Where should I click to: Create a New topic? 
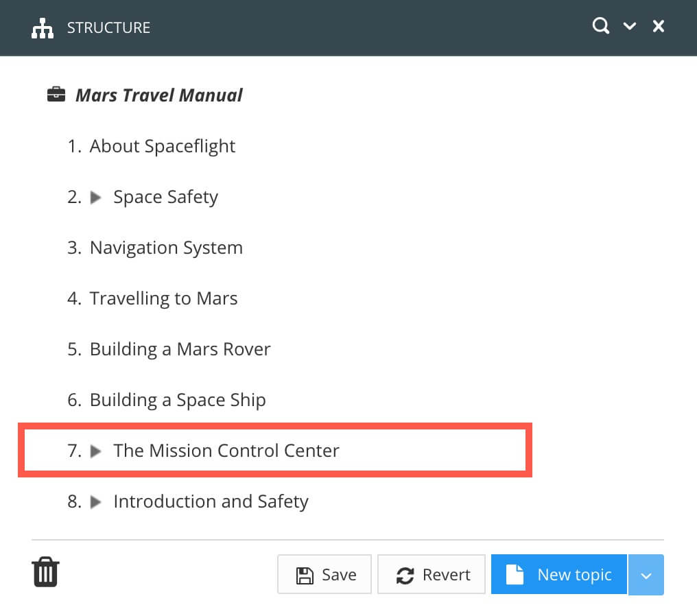[558, 574]
